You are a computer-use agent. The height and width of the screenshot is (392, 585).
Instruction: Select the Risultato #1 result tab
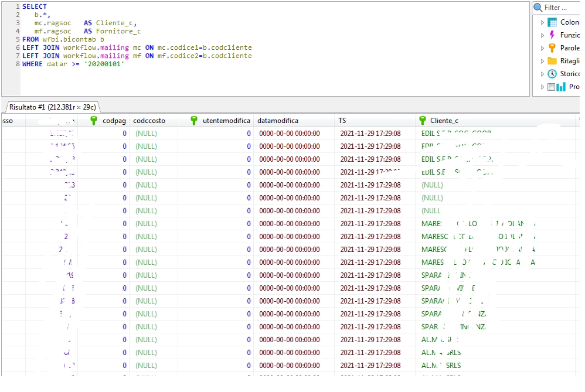pos(52,107)
